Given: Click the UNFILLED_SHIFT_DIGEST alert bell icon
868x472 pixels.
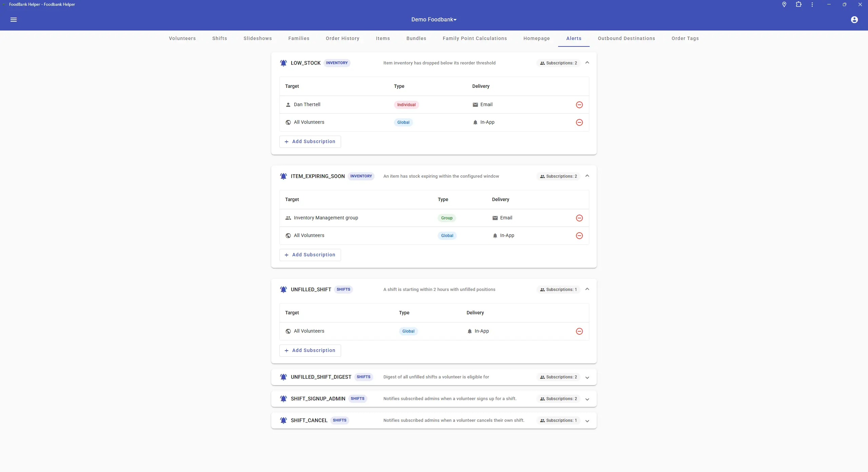Looking at the screenshot, I should coord(283,377).
